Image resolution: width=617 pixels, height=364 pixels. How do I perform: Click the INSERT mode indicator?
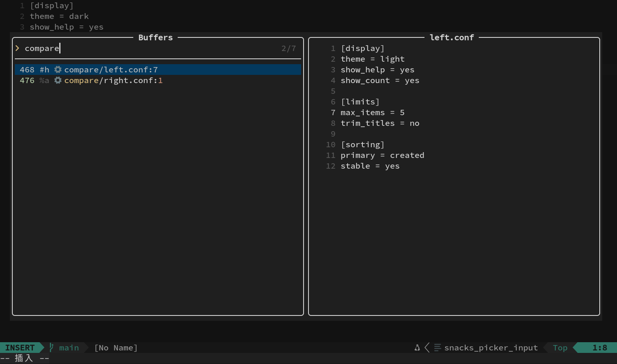pos(20,348)
